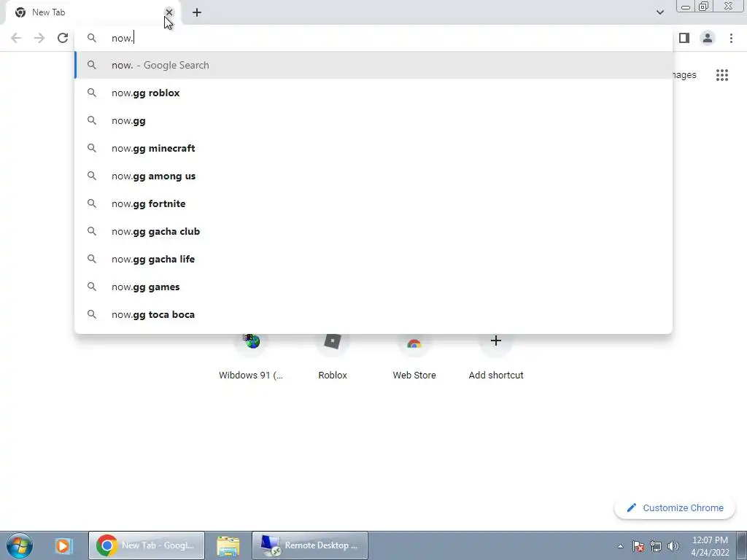Switch to Chrome New Tab taskbar button
The image size is (747, 560).
147,545
